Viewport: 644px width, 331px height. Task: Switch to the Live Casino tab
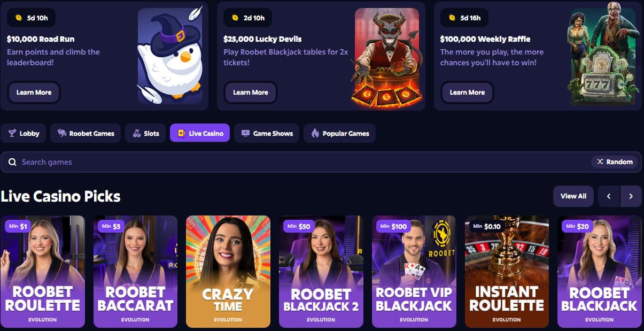pyautogui.click(x=200, y=133)
